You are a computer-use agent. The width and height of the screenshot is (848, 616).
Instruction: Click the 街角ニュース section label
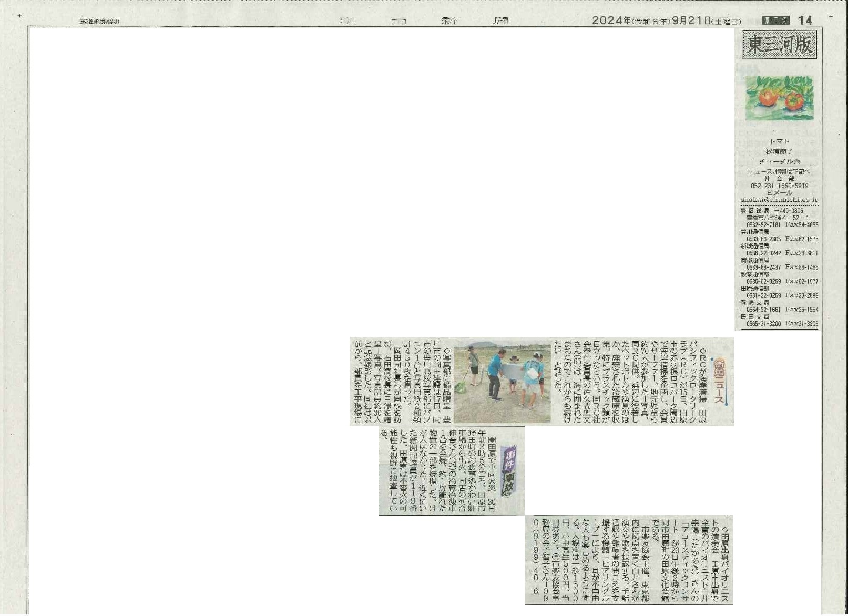click(720, 382)
